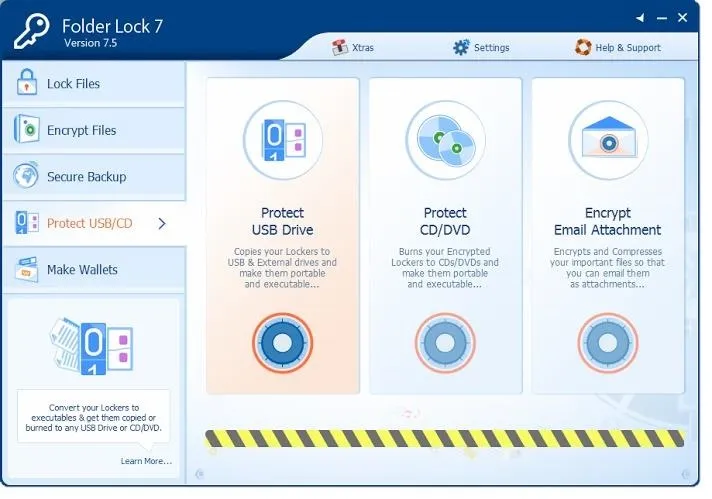Click the Protect USB Drive circular icon
Viewport: 712px width, 499px height.
point(283,140)
